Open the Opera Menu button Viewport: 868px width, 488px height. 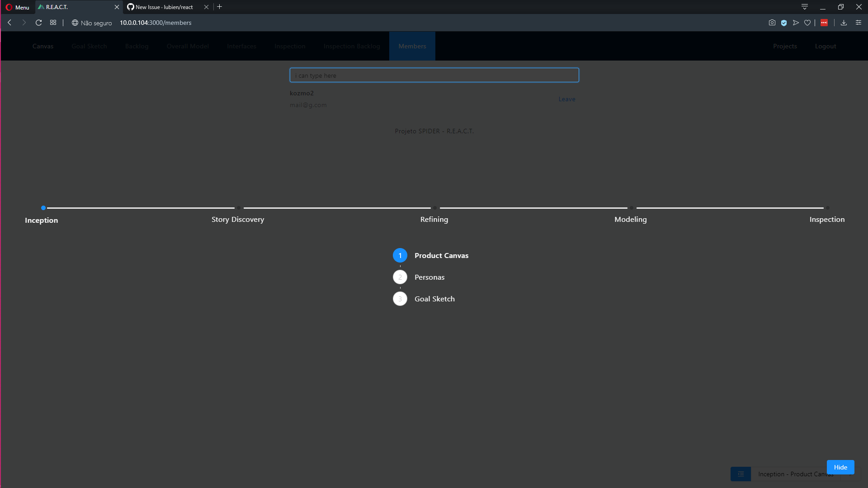[18, 7]
